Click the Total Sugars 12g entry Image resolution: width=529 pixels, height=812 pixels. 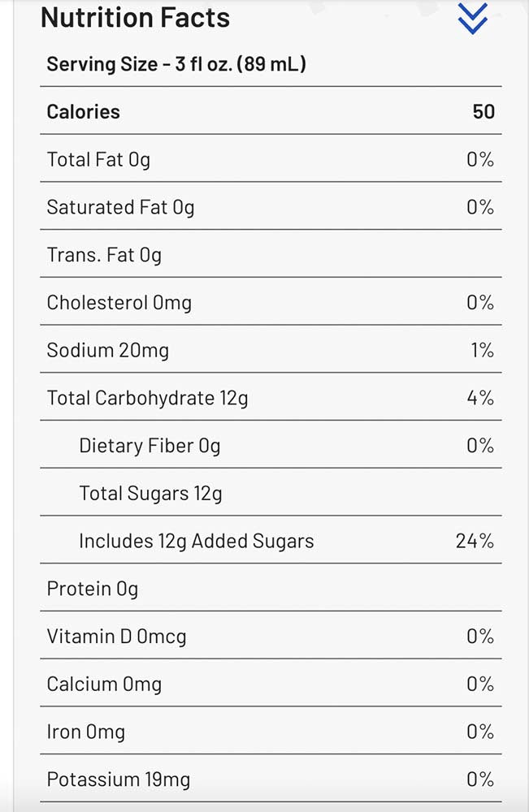point(150,494)
